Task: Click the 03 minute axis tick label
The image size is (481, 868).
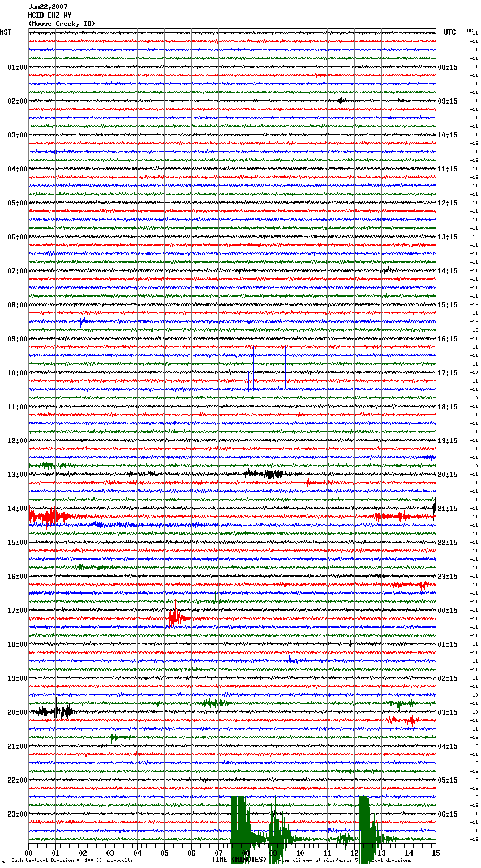Action: (110, 853)
